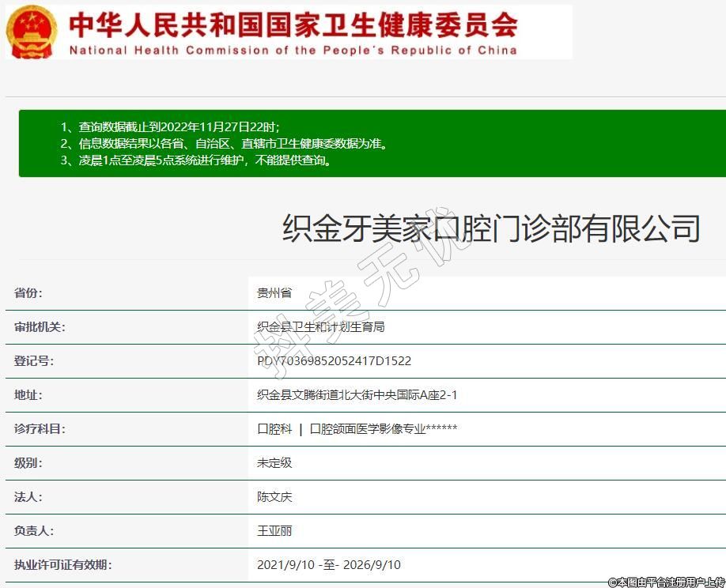
Task: Click the 中华人民共和国国家卫生健康委员会 header title
Action: 293,24
